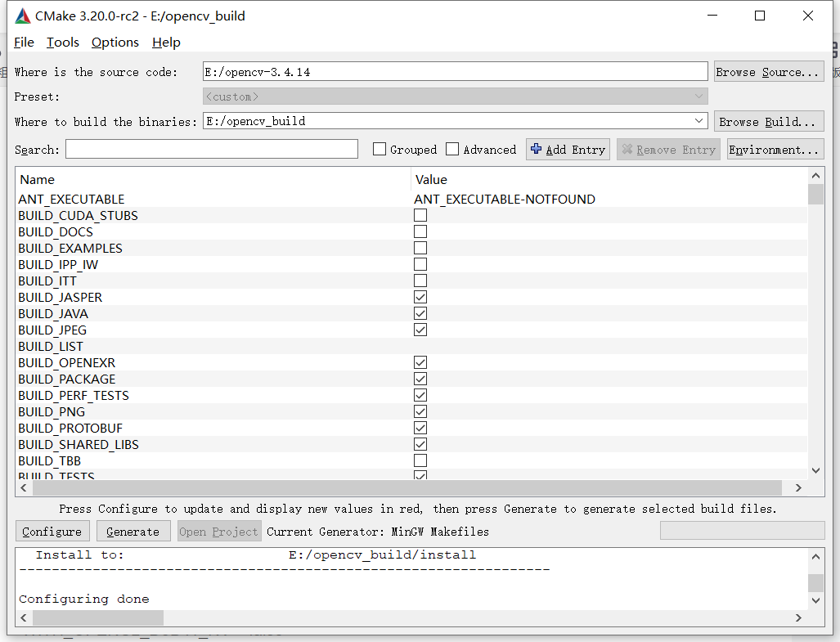Click the CMake logo in title bar
The height and width of the screenshot is (642, 840).
[x=21, y=15]
